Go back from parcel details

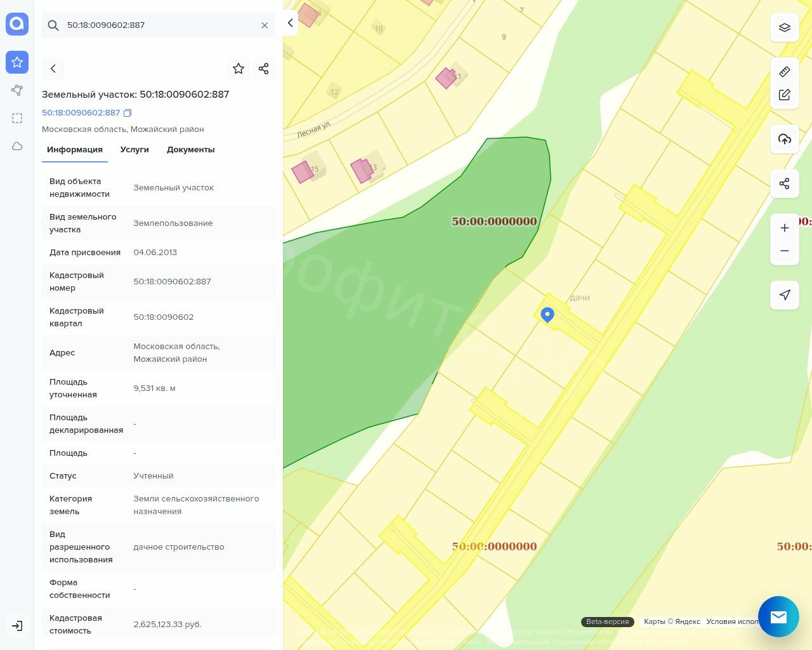coord(53,69)
